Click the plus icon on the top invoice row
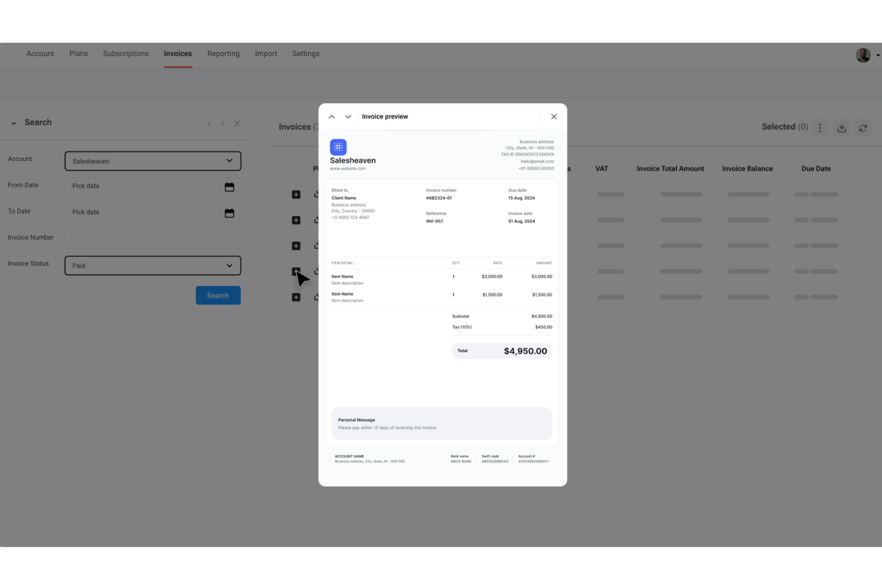Screen dimensions: 882x588 pyautogui.click(x=296, y=194)
